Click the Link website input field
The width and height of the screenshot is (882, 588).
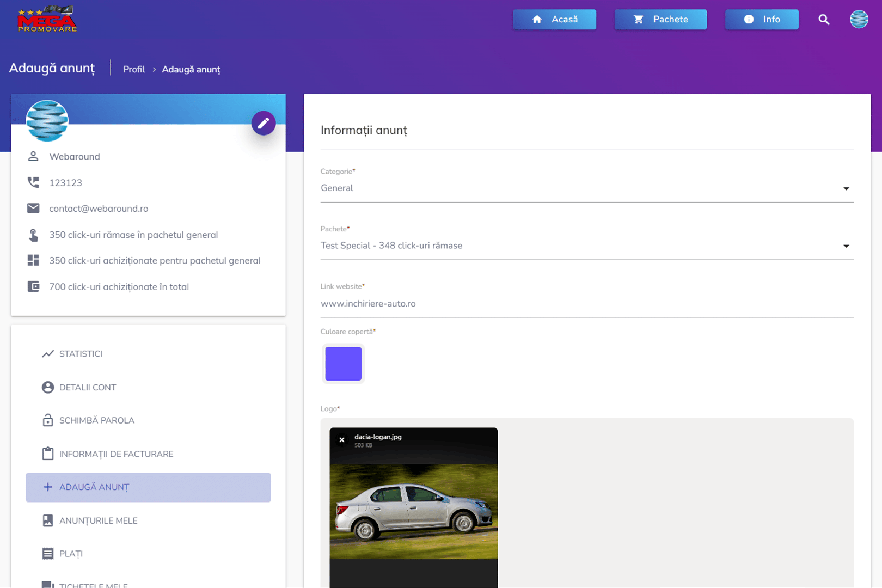(586, 304)
